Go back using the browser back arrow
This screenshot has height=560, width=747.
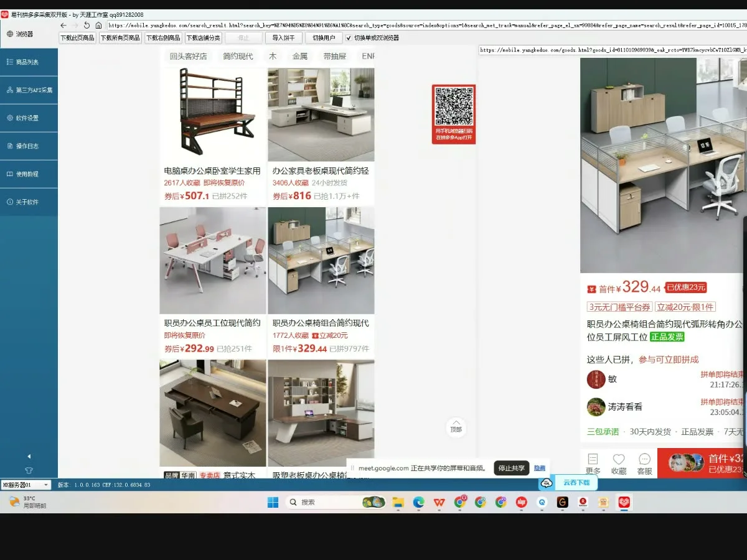pos(63,26)
